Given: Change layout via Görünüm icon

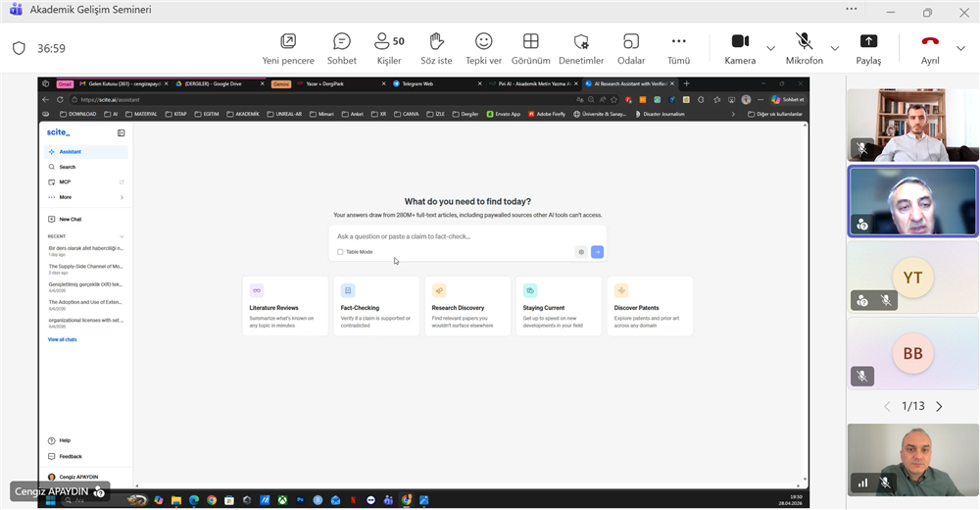Looking at the screenshot, I should [x=530, y=47].
